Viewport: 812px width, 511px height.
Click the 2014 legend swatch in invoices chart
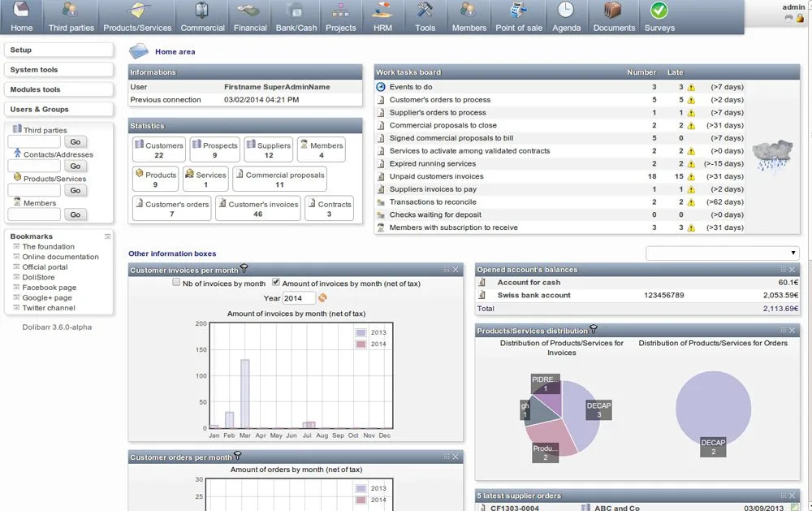point(361,344)
